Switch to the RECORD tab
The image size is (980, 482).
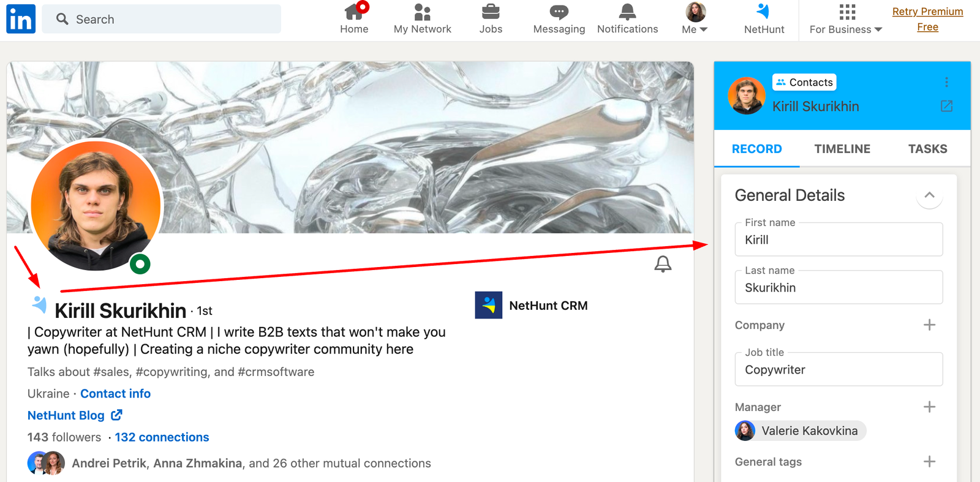point(756,149)
